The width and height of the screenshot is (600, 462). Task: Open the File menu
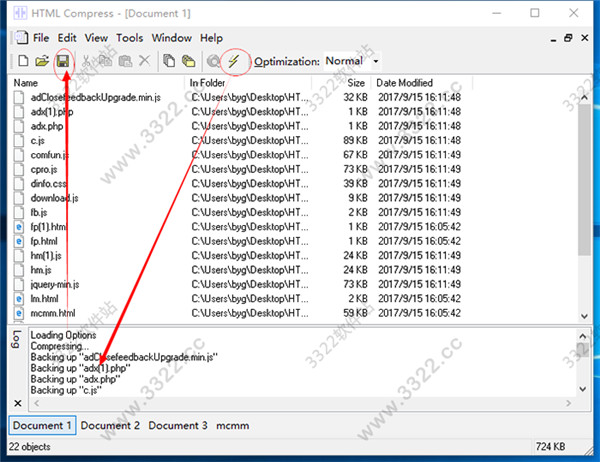tap(41, 38)
